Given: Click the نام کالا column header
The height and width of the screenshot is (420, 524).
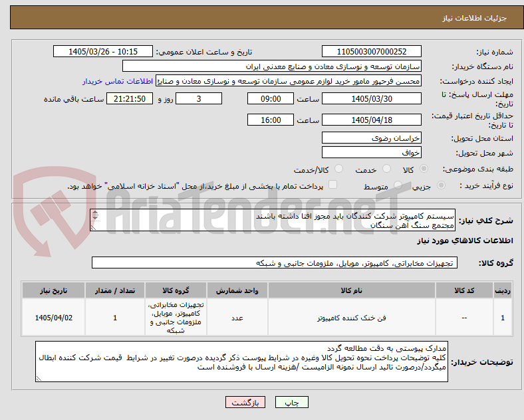Looking at the screenshot, I should tap(351, 290).
